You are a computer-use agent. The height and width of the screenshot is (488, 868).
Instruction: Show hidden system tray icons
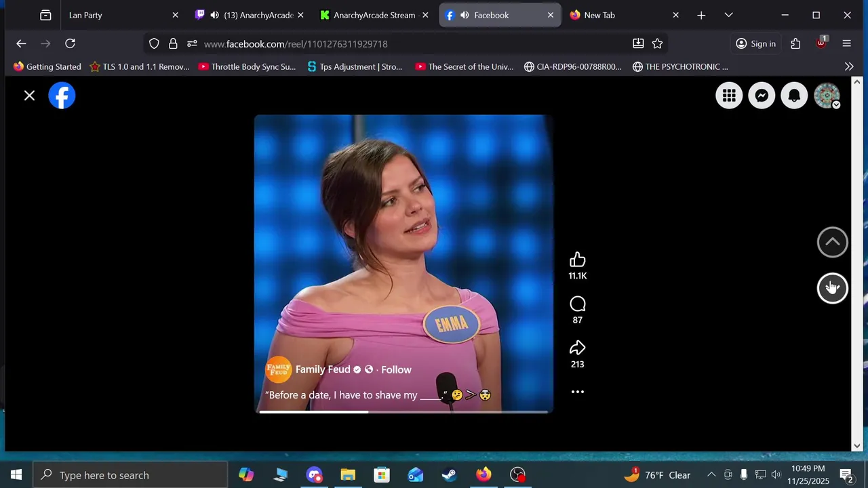click(711, 474)
